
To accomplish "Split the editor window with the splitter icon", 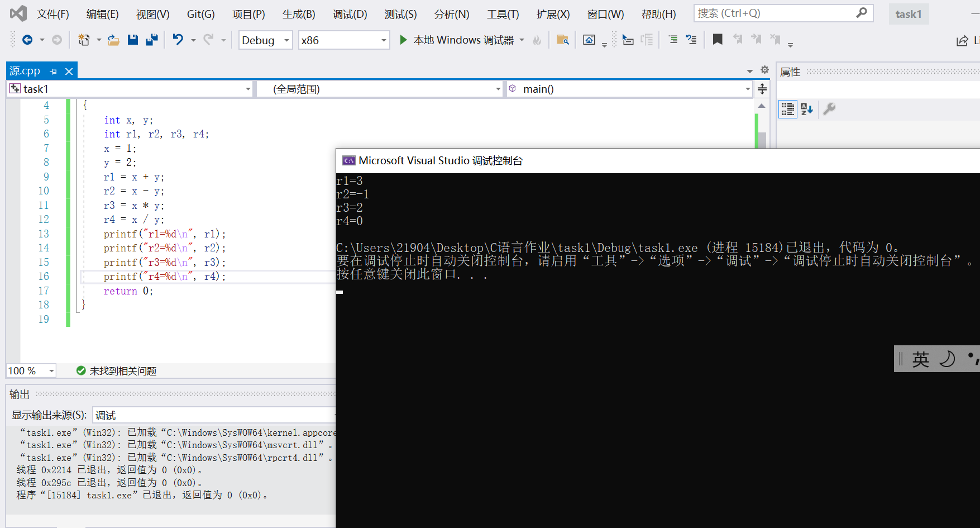I will point(762,89).
